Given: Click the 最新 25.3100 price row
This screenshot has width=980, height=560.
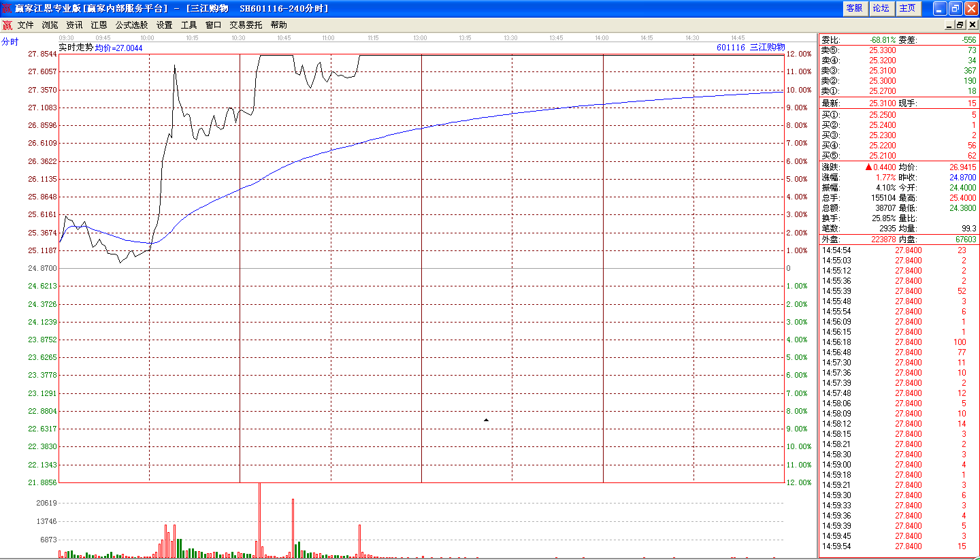Looking at the screenshot, I should 899,103.
